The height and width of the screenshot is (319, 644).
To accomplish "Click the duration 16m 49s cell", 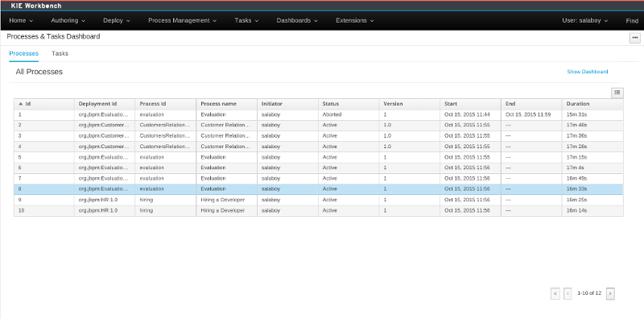I will tap(576, 178).
